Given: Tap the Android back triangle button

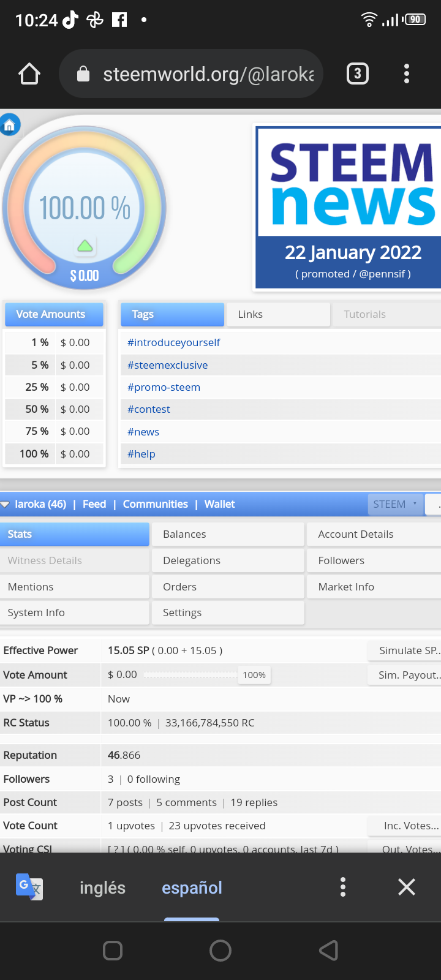Looking at the screenshot, I should tap(329, 951).
